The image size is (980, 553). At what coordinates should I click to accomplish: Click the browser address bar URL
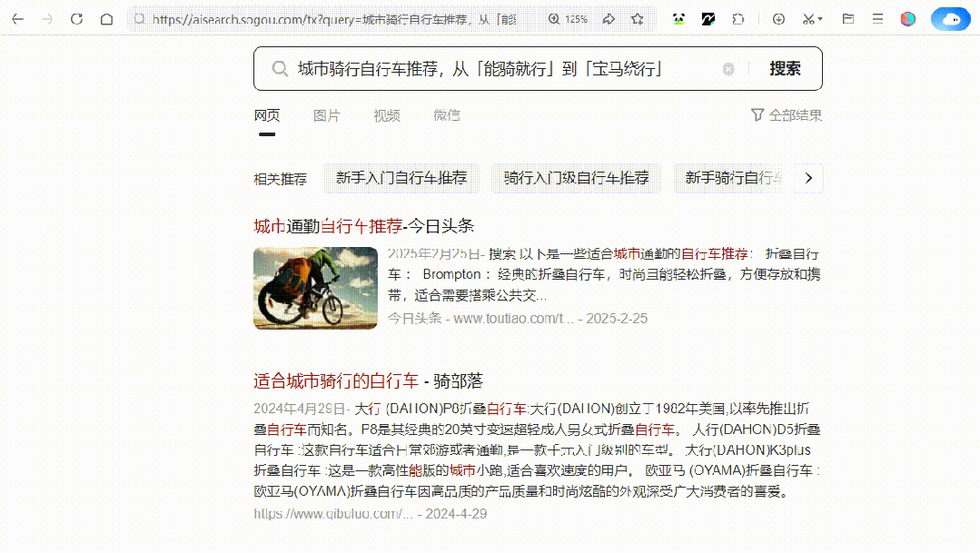tap(334, 19)
